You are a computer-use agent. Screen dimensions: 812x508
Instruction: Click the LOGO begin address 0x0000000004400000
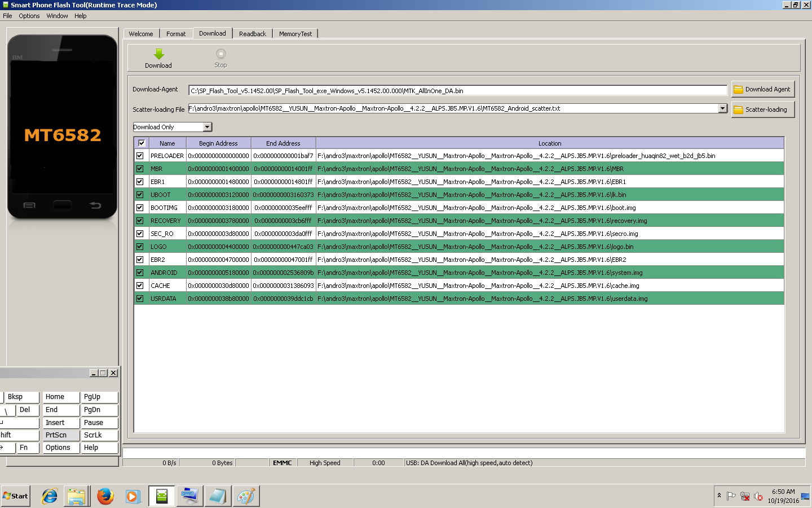(x=218, y=247)
